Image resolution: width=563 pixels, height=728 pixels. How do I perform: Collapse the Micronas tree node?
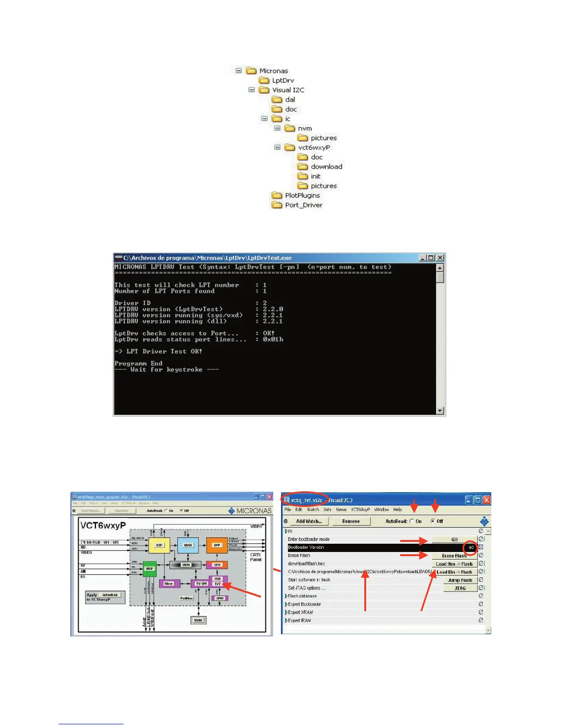[239, 71]
